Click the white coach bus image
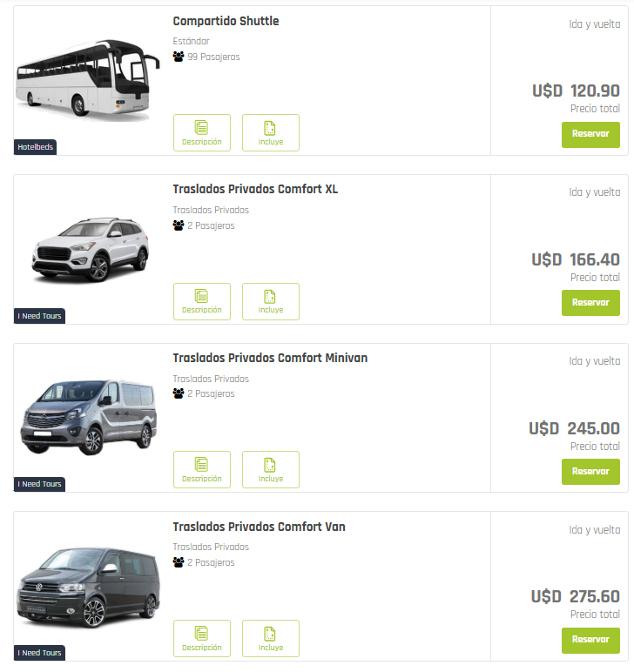Screen dimensions: 634x672 click(x=87, y=77)
